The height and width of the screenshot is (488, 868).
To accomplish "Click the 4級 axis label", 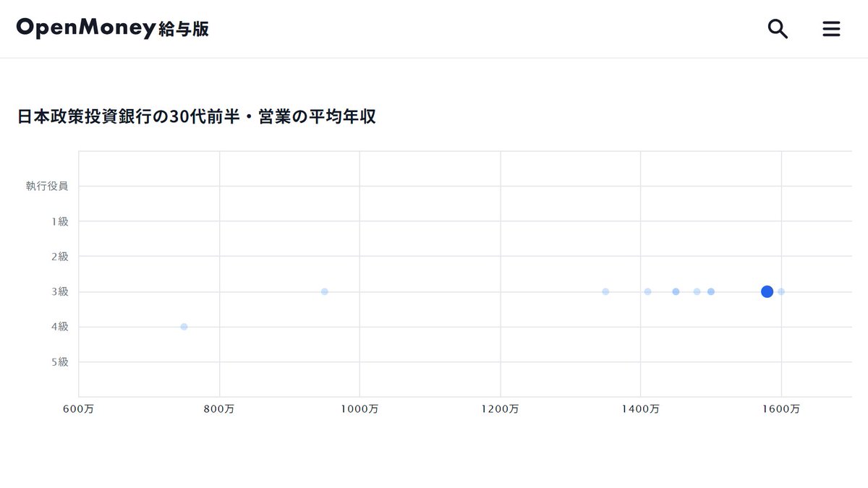I will pyautogui.click(x=60, y=327).
